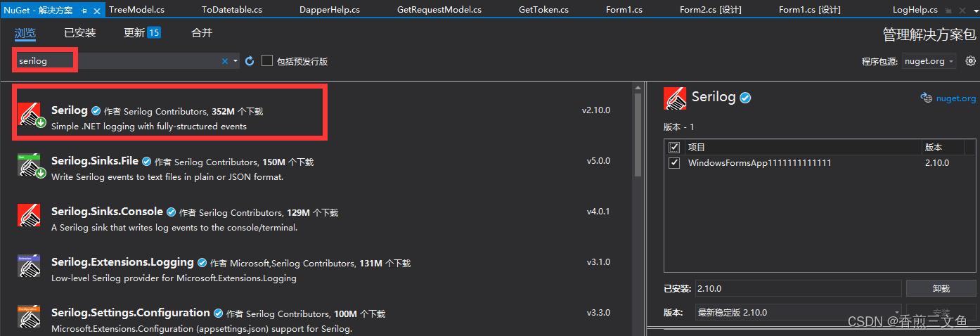Select the Serilog.Sinks.Console package title
This screenshot has height=336, width=980.
coord(107,212)
